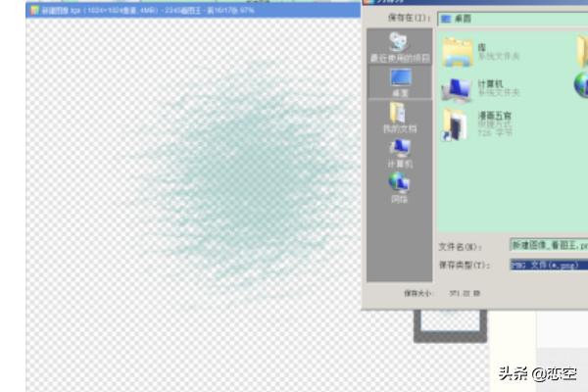Click the globe icon in the file list
588x392 pixels.
pos(581,85)
